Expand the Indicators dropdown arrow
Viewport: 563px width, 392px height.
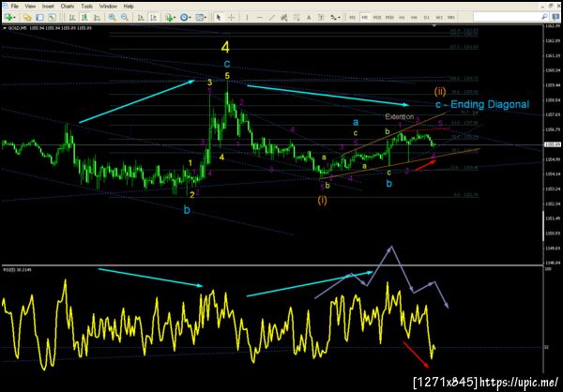coord(175,17)
